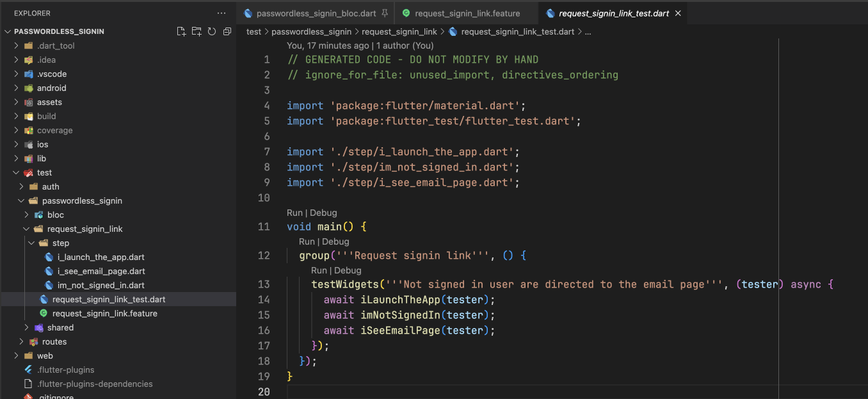The width and height of the screenshot is (868, 399).
Task: Click the green feature icon of request_signin_link.feature file
Action: pos(44,313)
